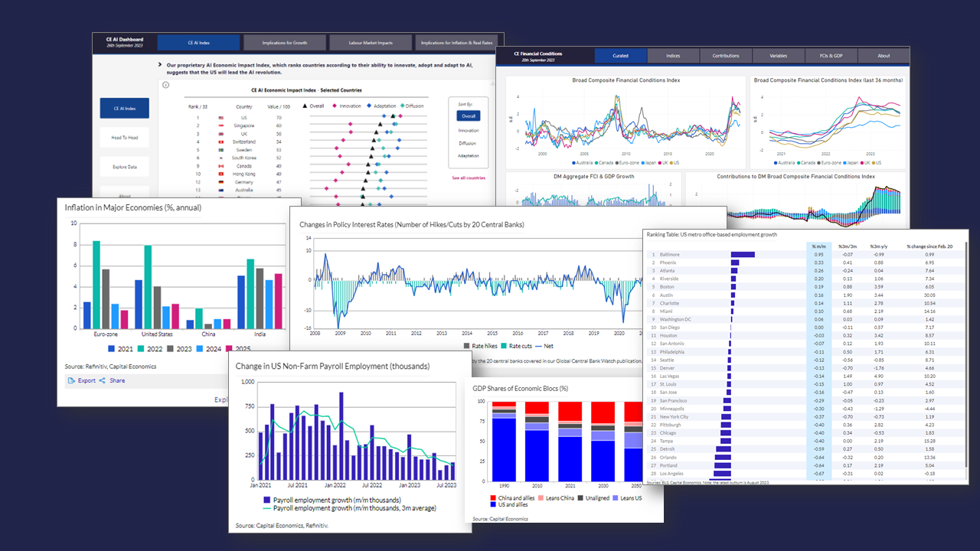Click the Switzerland flag icon in ranking

click(220, 142)
